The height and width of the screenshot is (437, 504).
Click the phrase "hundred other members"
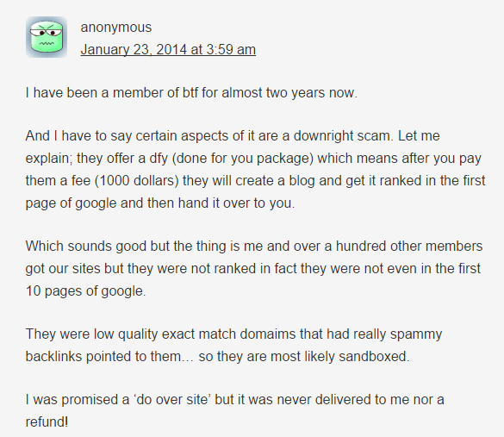pyautogui.click(x=409, y=247)
